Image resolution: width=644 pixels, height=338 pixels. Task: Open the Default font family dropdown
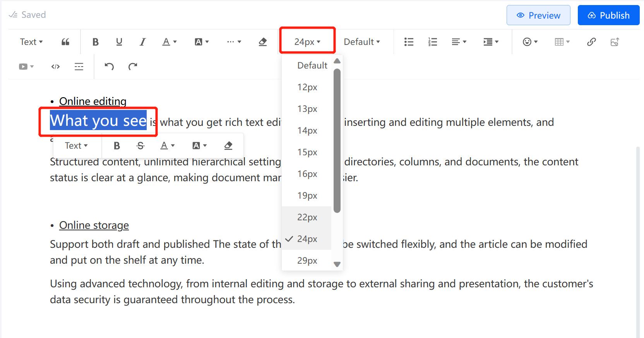pyautogui.click(x=362, y=42)
